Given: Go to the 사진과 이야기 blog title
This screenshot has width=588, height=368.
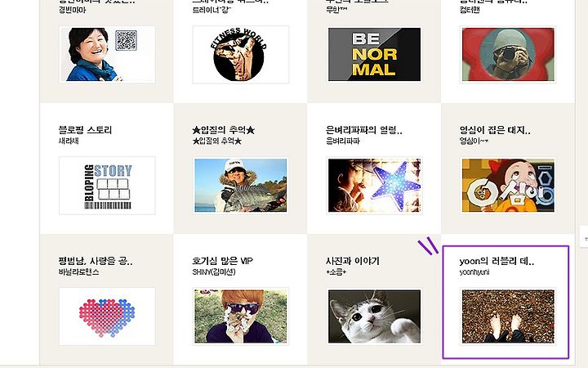Looking at the screenshot, I should click(x=353, y=261).
